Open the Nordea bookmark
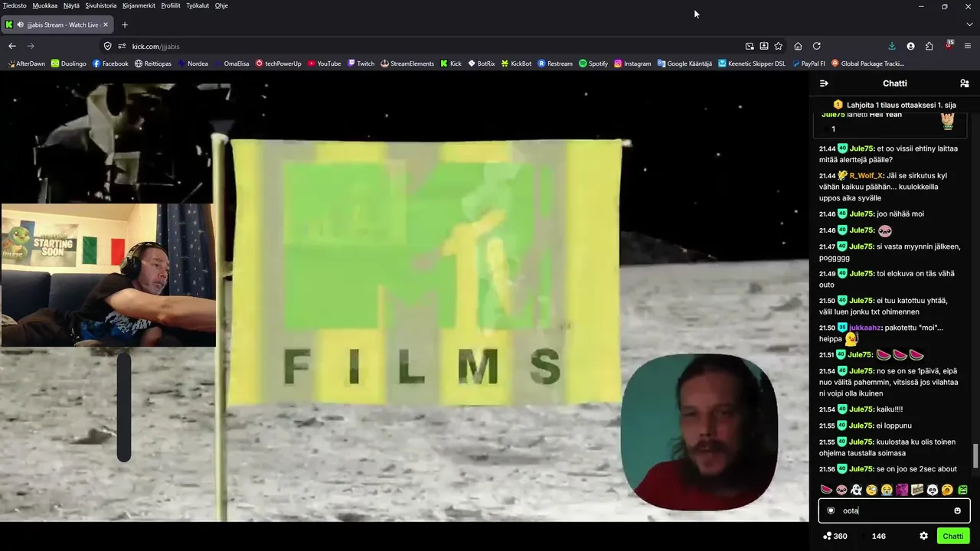This screenshot has height=551, width=980. click(192, 64)
